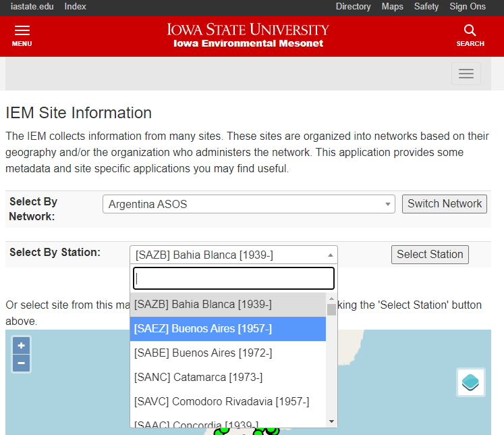The height and width of the screenshot is (435, 504).
Task: Open the Safety link
Action: tap(426, 7)
